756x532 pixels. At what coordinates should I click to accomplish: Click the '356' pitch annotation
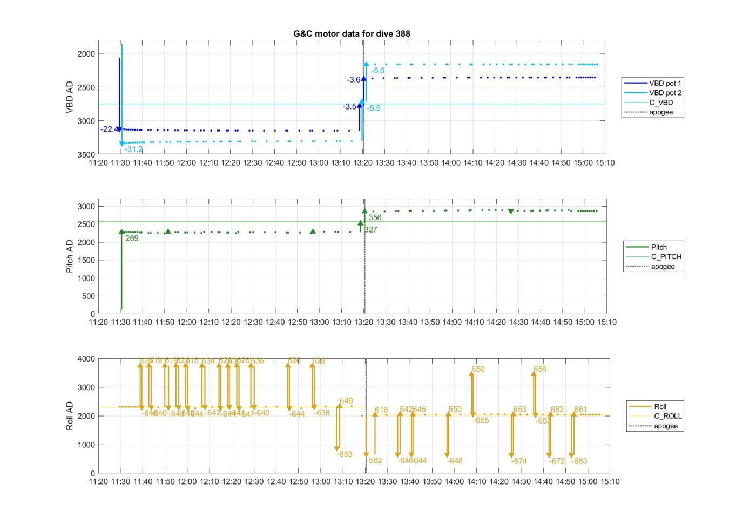pyautogui.click(x=375, y=217)
